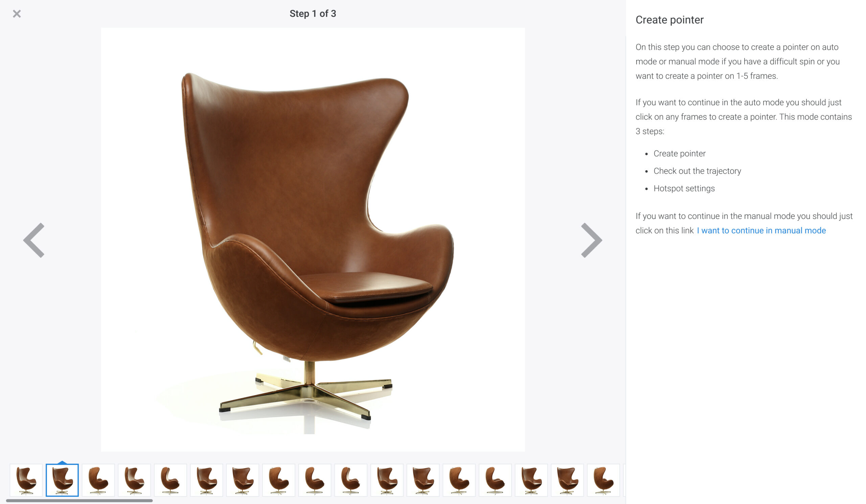The height and width of the screenshot is (504, 866).
Task: Select the sixth chair thumbnail frame
Action: pos(207,480)
